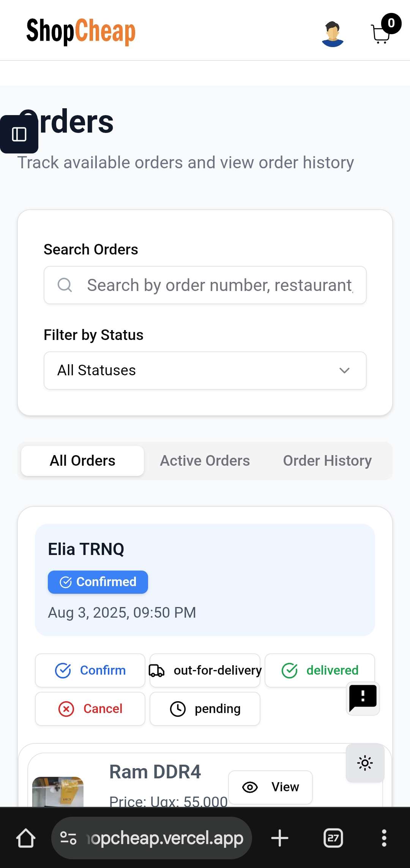Open the browser tab switcher showing 27
This screenshot has width=410, height=868.
[333, 838]
